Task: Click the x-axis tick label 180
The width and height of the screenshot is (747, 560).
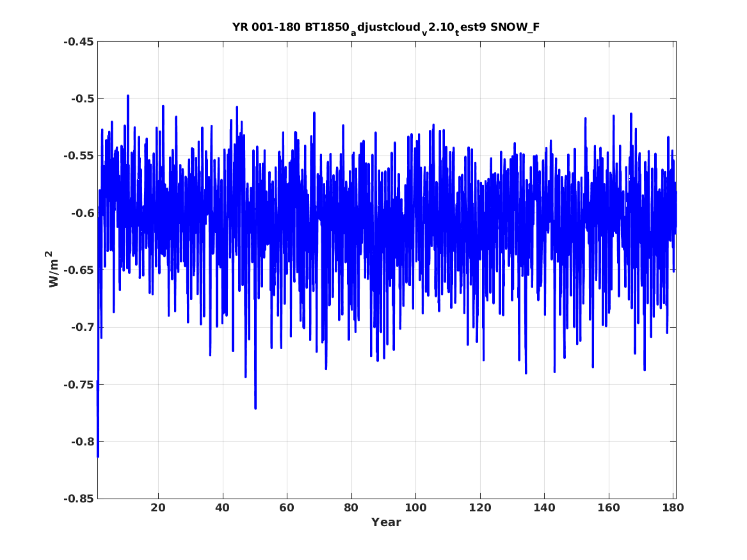Action: tap(673, 508)
